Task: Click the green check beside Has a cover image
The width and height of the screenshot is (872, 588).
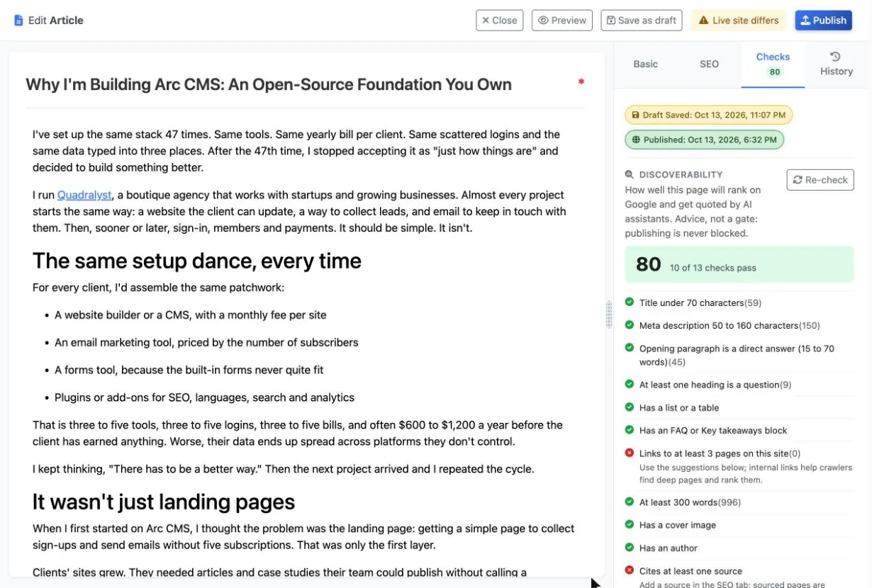Action: [630, 525]
